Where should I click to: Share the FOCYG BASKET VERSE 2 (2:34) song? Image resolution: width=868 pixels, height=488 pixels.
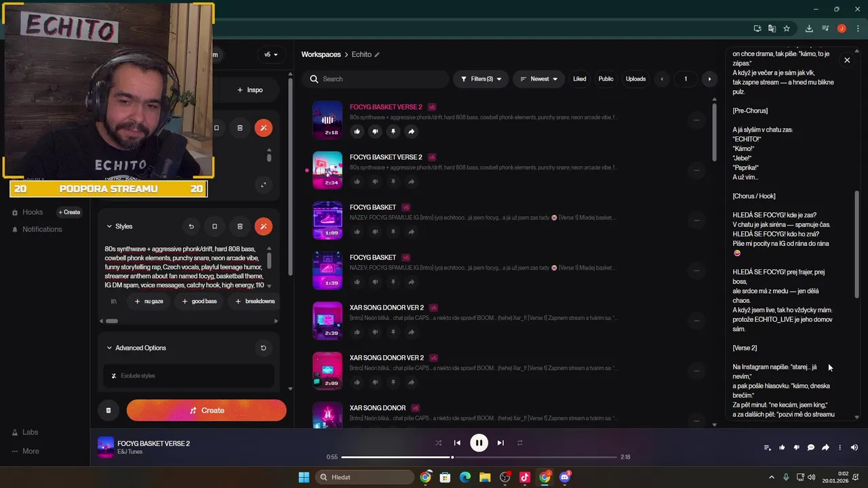(411, 182)
